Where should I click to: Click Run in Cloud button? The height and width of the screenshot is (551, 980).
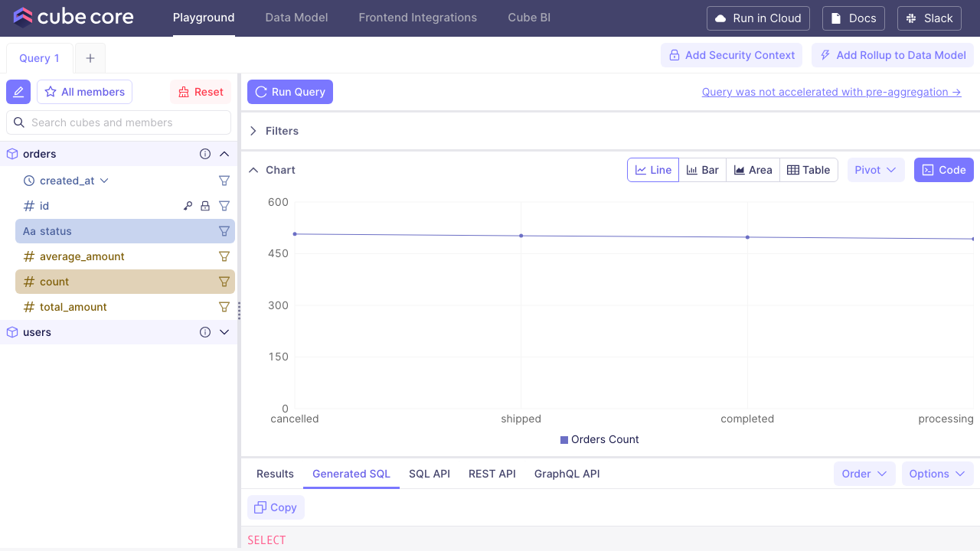[x=758, y=18]
